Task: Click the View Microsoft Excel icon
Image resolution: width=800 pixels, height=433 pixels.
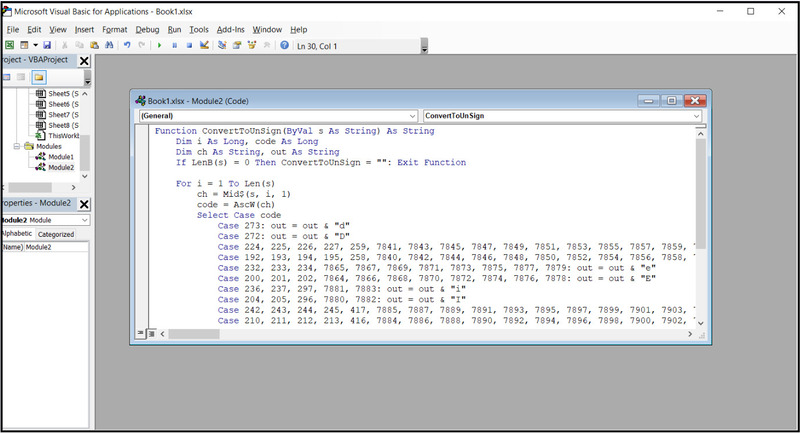Action: click(x=10, y=45)
